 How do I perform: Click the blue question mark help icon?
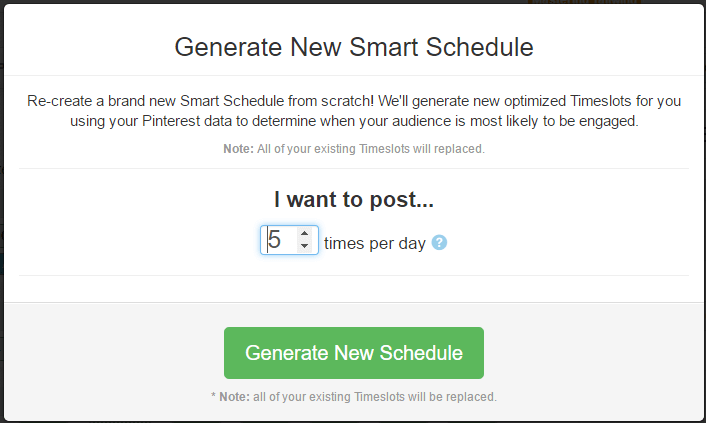(439, 242)
